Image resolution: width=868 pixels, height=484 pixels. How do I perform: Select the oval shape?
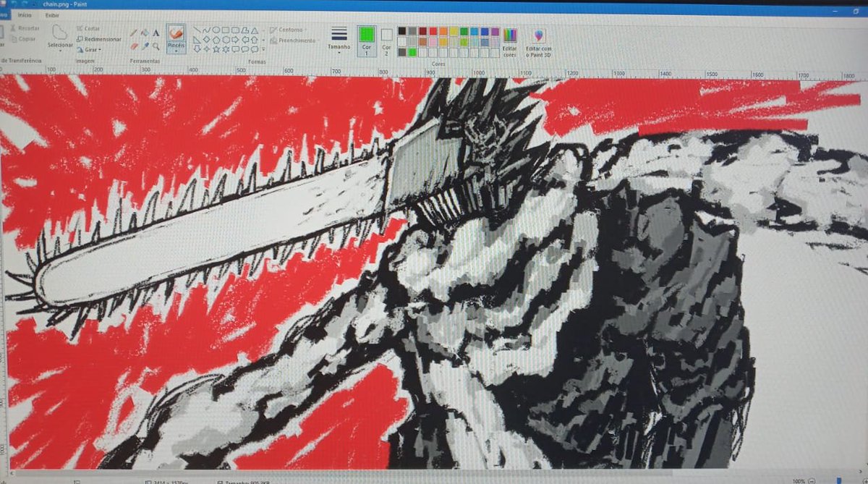(216, 30)
